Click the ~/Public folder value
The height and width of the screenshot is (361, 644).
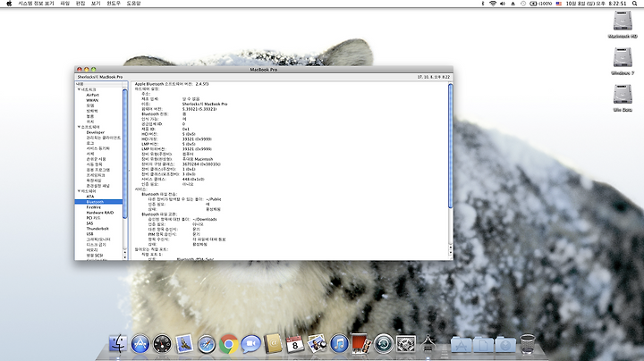pyautogui.click(x=214, y=199)
